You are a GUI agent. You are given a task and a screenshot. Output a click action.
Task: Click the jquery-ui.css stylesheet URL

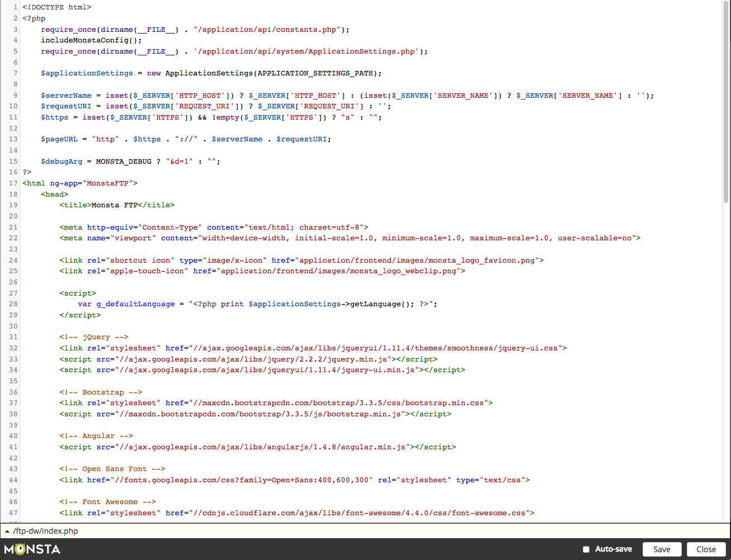tap(375, 348)
